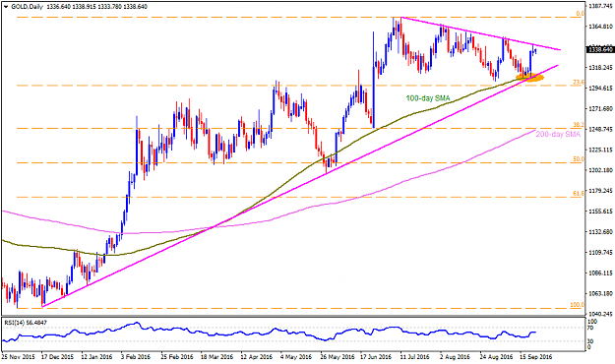
Task: Click the 100-day SMA label
Action: 428,98
